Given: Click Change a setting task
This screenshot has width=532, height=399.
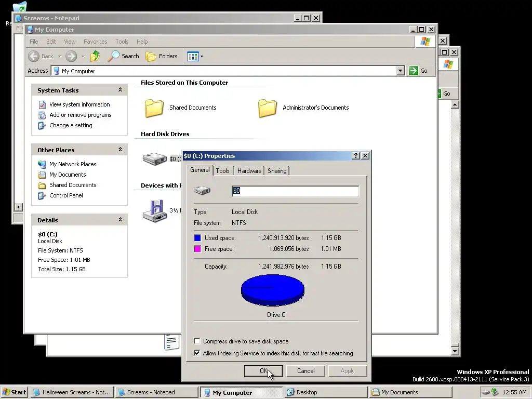Looking at the screenshot, I should (x=71, y=125).
